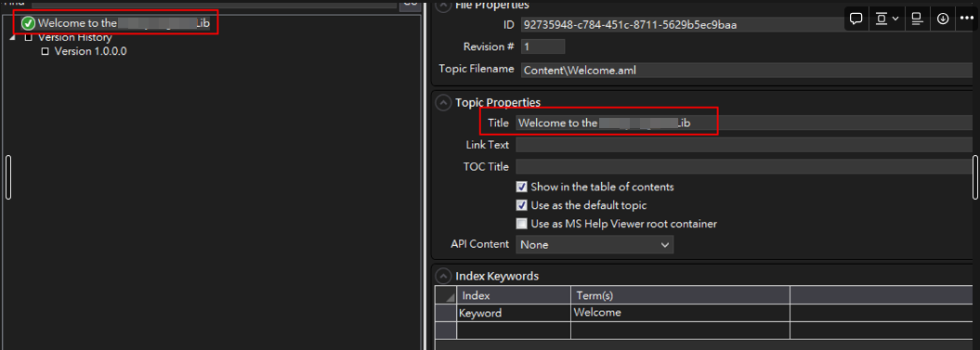Open the page fit layout dropdown
The height and width of the screenshot is (350, 980).
pyautogui.click(x=887, y=19)
